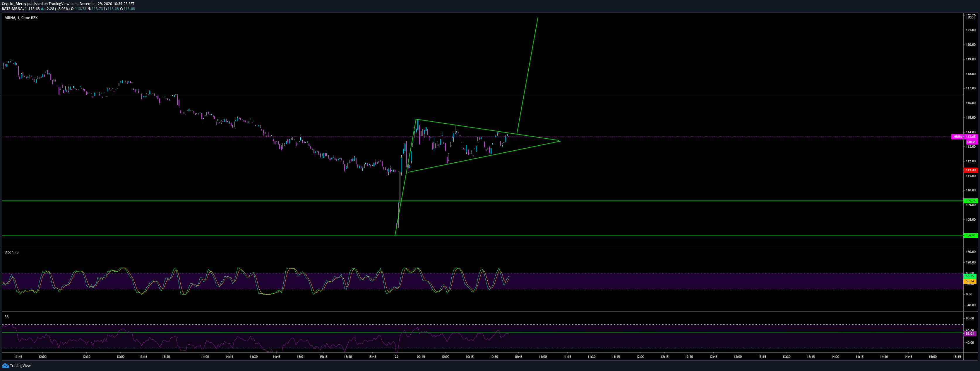Click the 112.00 price axis label

971,161
